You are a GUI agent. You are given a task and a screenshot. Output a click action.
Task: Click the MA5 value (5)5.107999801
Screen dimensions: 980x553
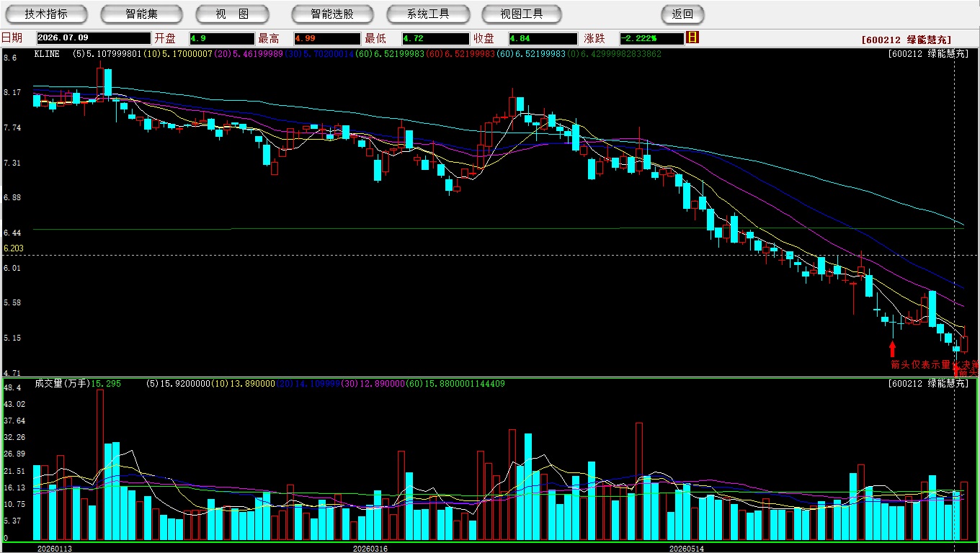tap(107, 54)
